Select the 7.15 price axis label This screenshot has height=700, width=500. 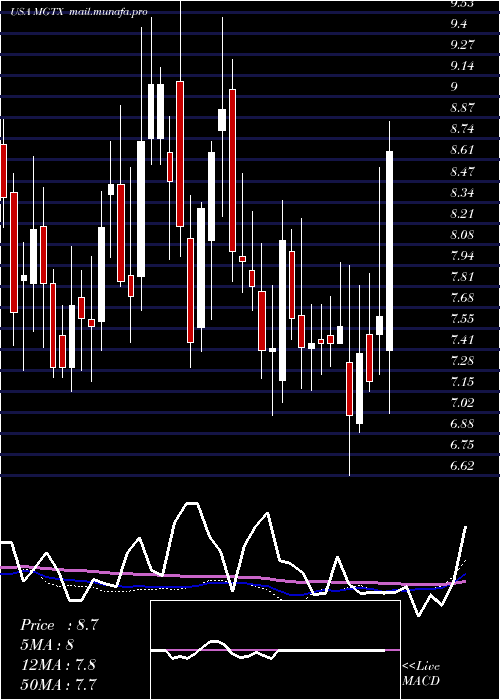[462, 382]
